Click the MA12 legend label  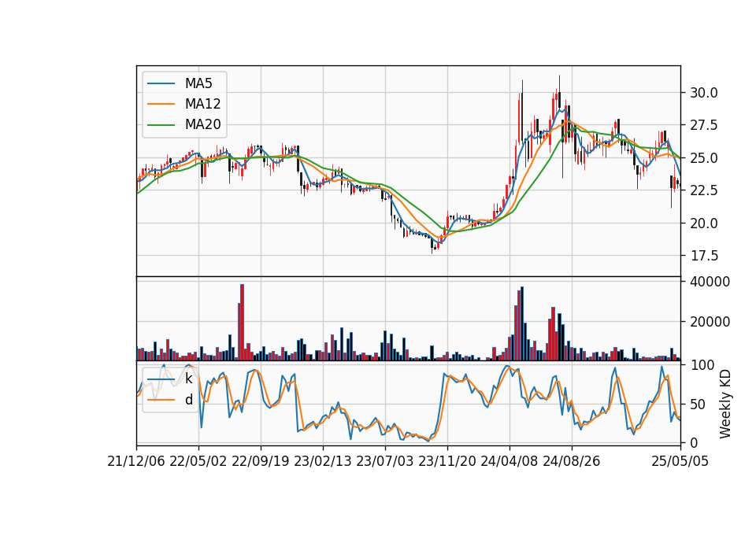click(202, 104)
